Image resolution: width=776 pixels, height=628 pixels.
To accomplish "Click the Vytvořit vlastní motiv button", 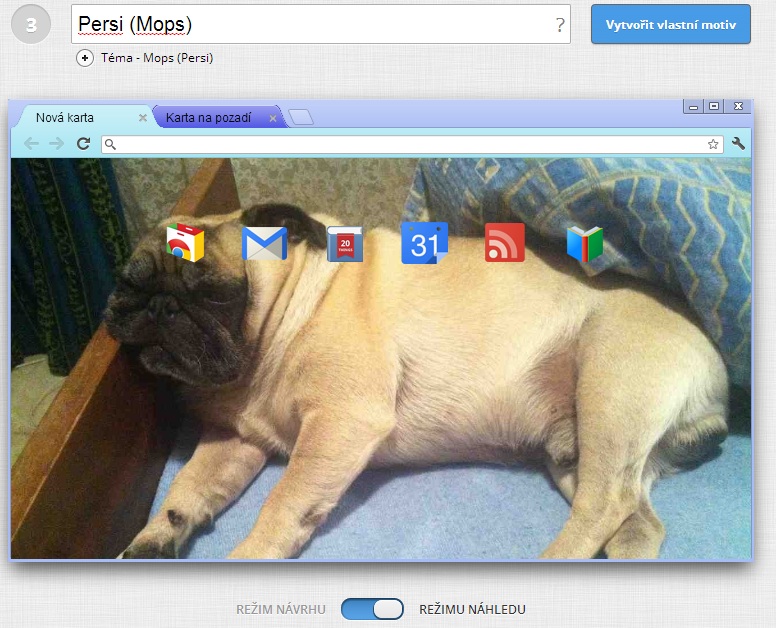I will tap(671, 24).
